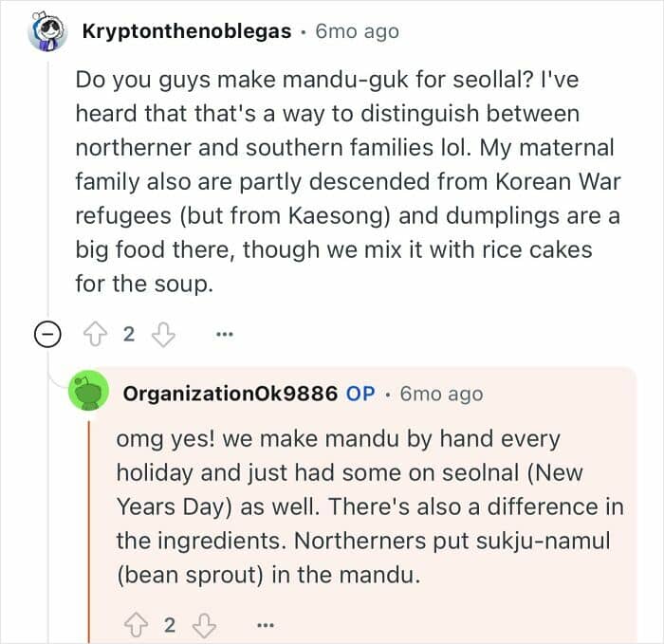Downvote OrganizationOk9886's reply
The image size is (664, 644).
coord(205,625)
